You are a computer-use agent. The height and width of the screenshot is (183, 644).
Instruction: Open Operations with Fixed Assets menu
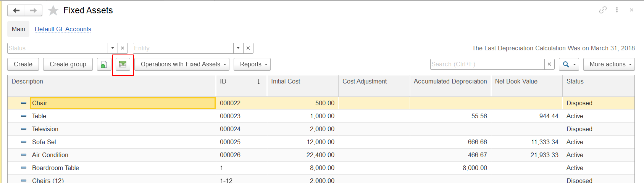182,64
